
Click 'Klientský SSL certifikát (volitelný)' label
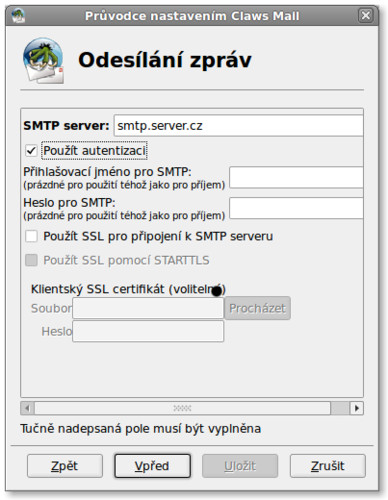[128, 289]
